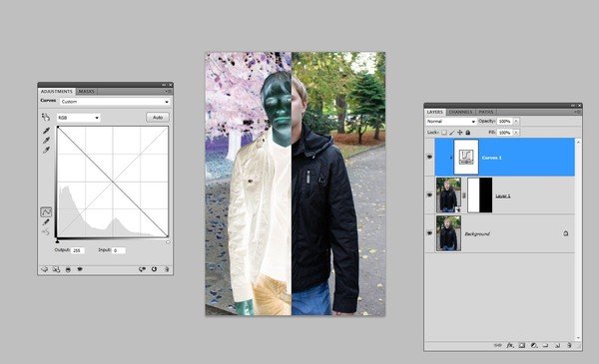Hide the Background layer
This screenshot has width=599, height=364.
pyautogui.click(x=429, y=232)
